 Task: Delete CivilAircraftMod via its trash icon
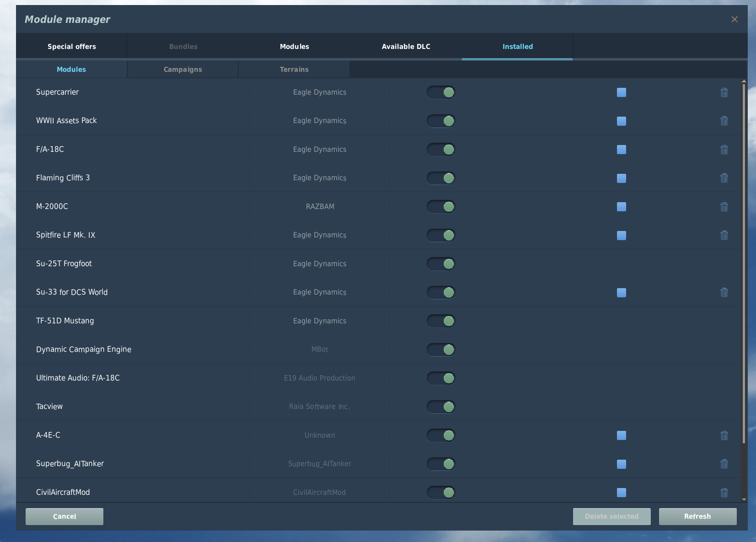tap(724, 493)
